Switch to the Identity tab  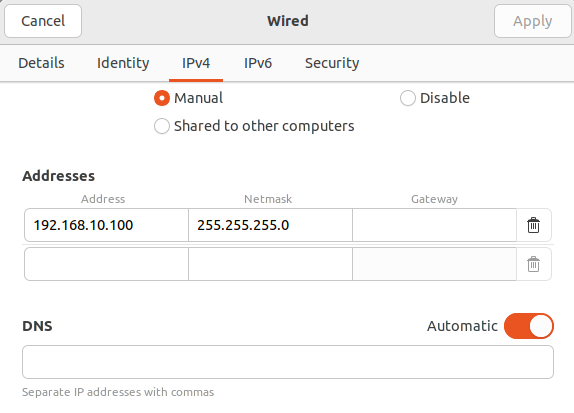[123, 63]
